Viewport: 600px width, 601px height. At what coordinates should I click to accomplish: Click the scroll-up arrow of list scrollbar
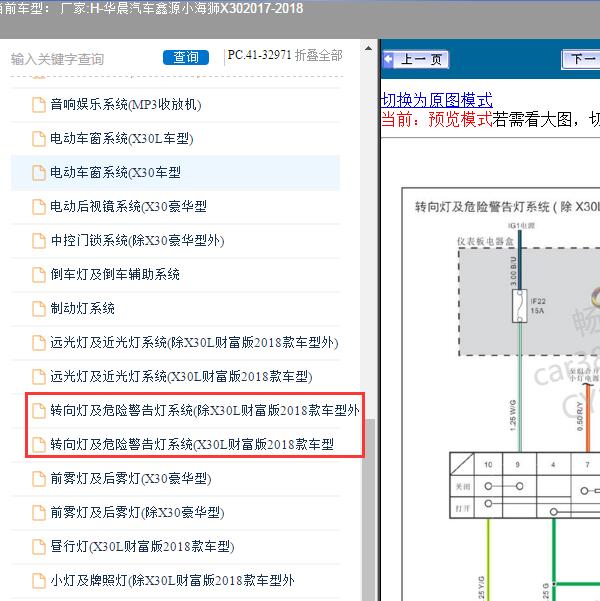pyautogui.click(x=368, y=48)
